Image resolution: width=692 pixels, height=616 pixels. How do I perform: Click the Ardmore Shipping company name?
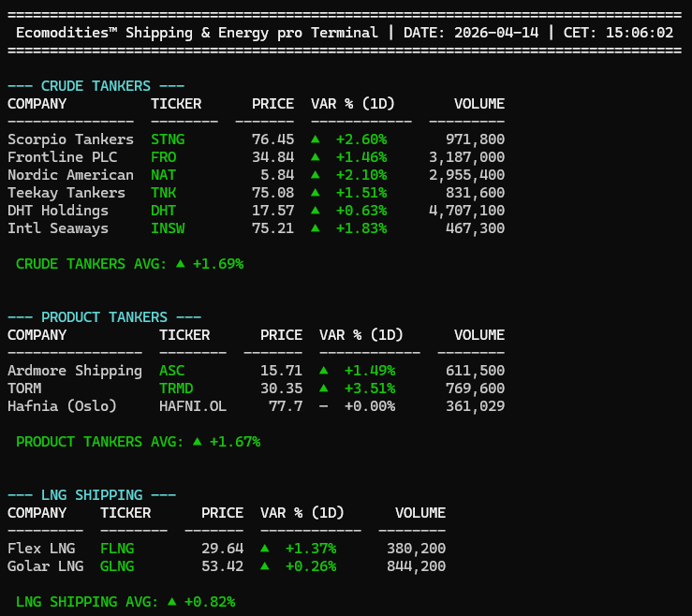tap(75, 371)
